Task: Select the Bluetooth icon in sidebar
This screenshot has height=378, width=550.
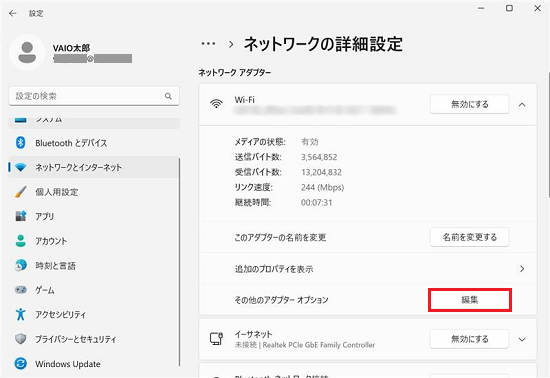Action: 21,143
